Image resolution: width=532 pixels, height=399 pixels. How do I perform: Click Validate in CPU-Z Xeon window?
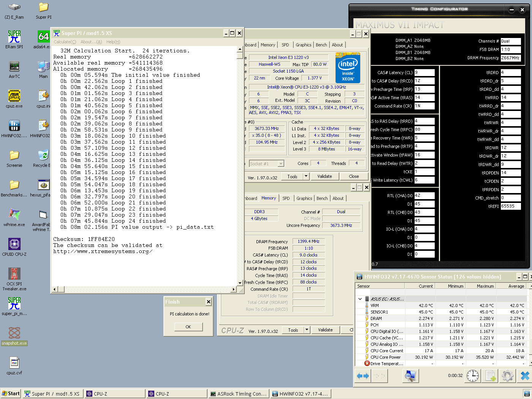click(x=325, y=176)
